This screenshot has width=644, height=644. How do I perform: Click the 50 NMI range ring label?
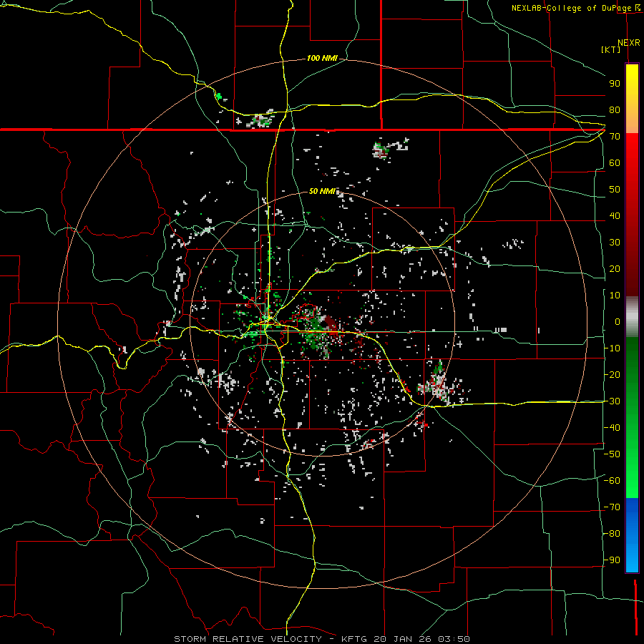(x=322, y=191)
